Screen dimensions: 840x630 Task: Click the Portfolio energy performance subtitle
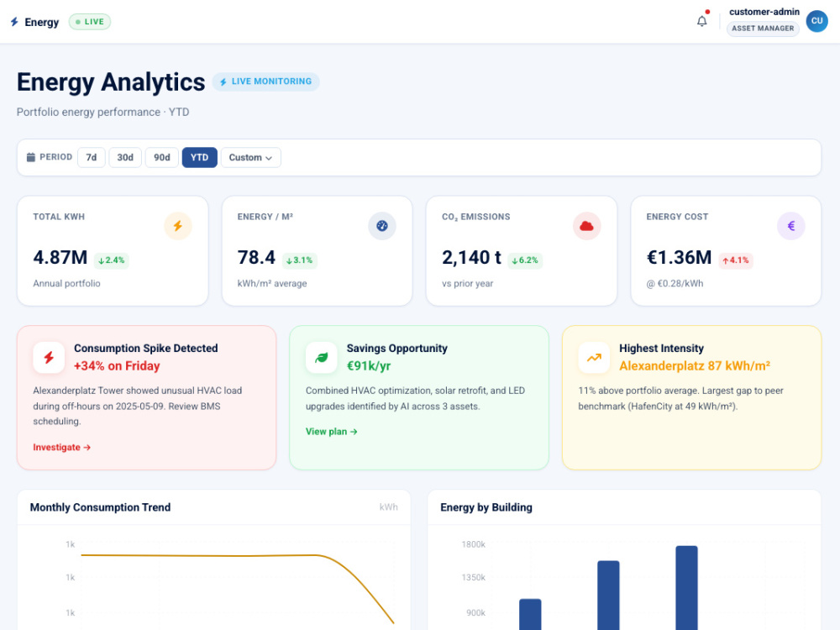point(102,112)
